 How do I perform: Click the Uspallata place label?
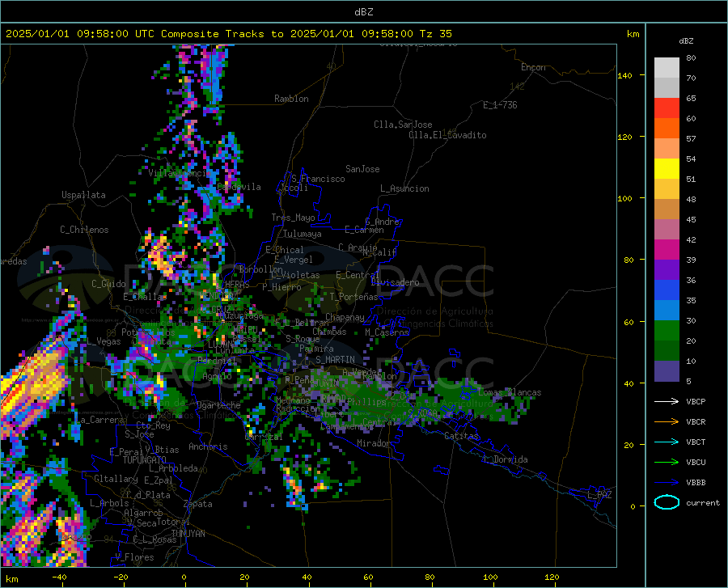pos(83,195)
